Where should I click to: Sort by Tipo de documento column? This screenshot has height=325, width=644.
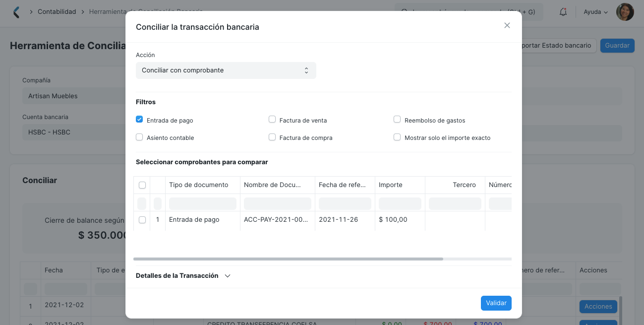click(x=203, y=185)
